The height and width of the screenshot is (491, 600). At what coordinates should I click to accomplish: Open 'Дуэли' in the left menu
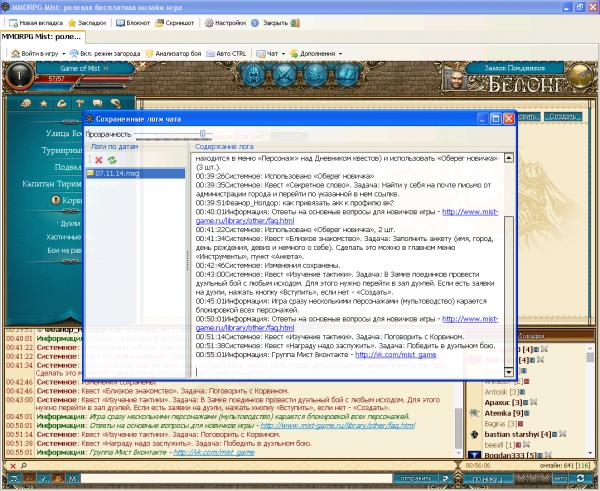[x=71, y=223]
